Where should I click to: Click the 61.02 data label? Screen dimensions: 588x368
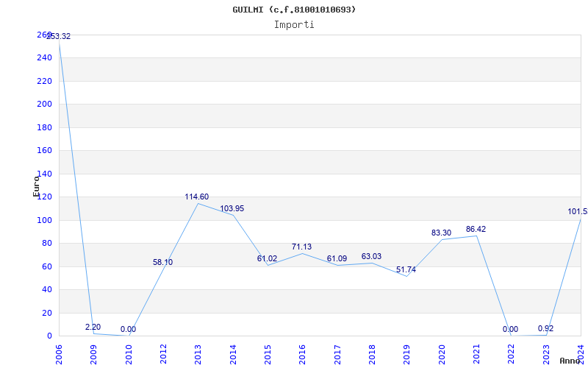267,259
